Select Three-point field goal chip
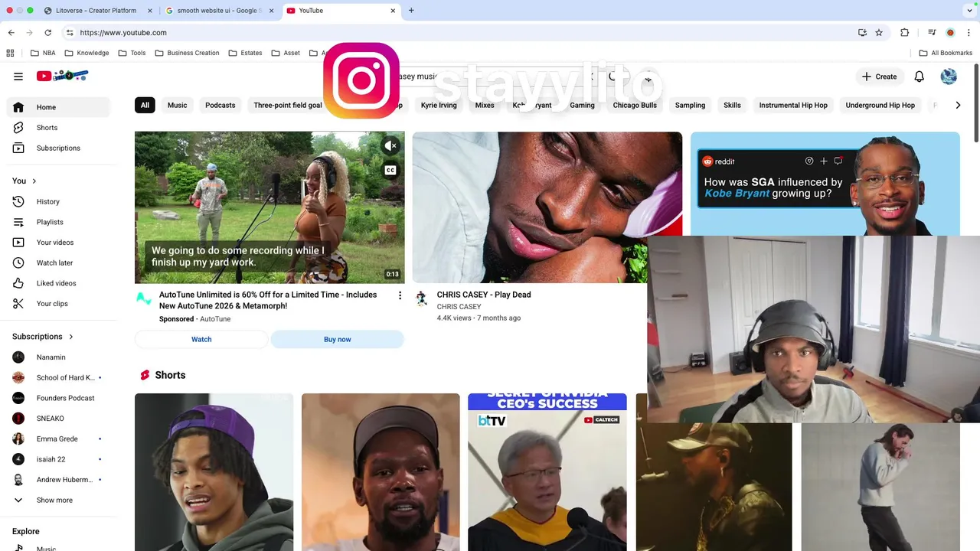Image resolution: width=980 pixels, height=551 pixels. point(288,105)
